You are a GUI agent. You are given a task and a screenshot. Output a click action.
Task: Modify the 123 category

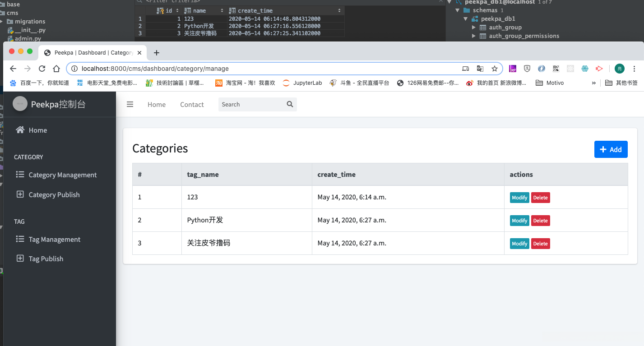point(519,198)
